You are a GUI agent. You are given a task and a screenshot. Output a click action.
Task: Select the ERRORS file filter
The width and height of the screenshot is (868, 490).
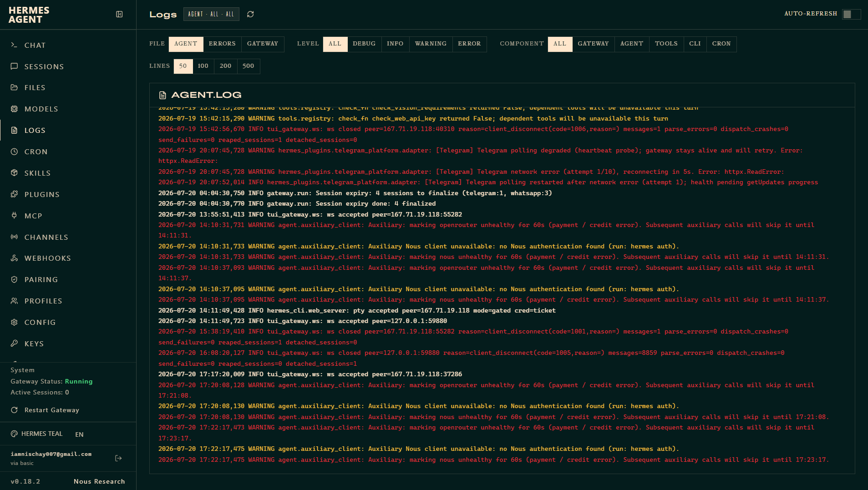222,44
